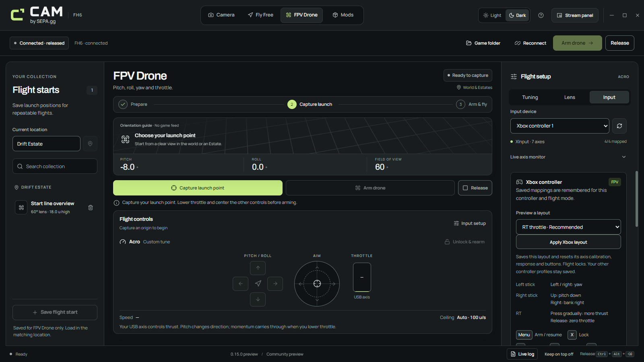Open the Camera mode tab

(x=221, y=15)
